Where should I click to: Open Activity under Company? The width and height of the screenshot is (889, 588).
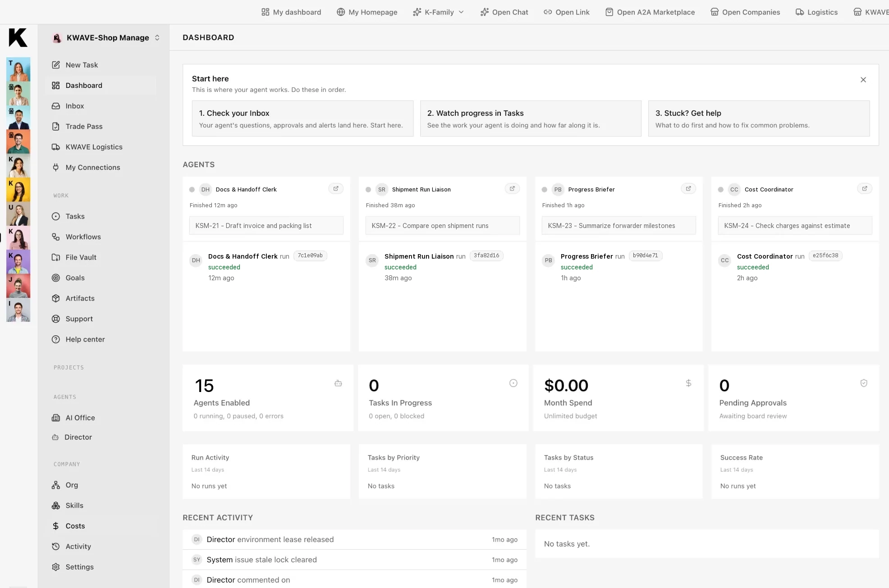point(100,547)
